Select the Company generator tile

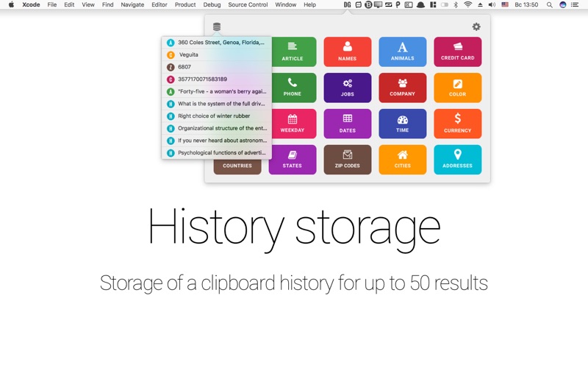click(402, 88)
